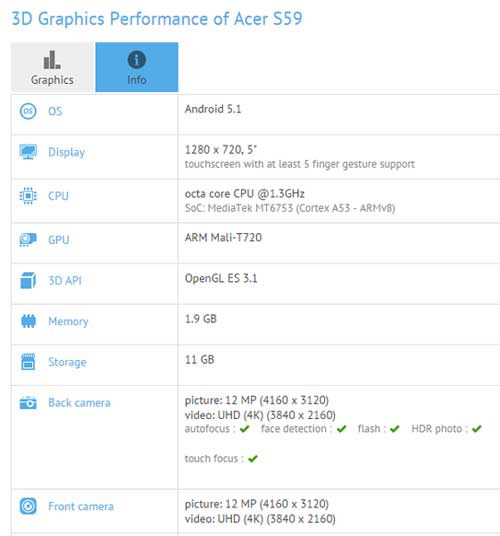
Task: Click the Display monitor icon
Action: point(28,152)
